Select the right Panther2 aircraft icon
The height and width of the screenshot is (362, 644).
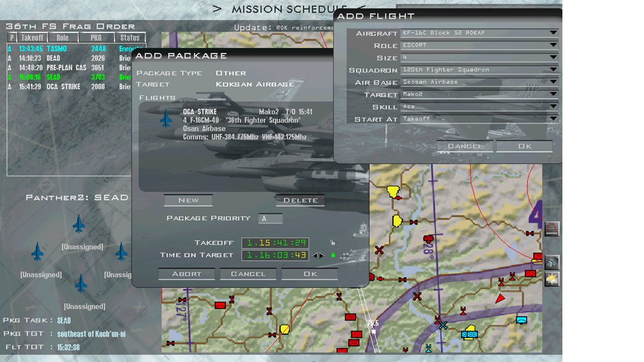pos(121,251)
